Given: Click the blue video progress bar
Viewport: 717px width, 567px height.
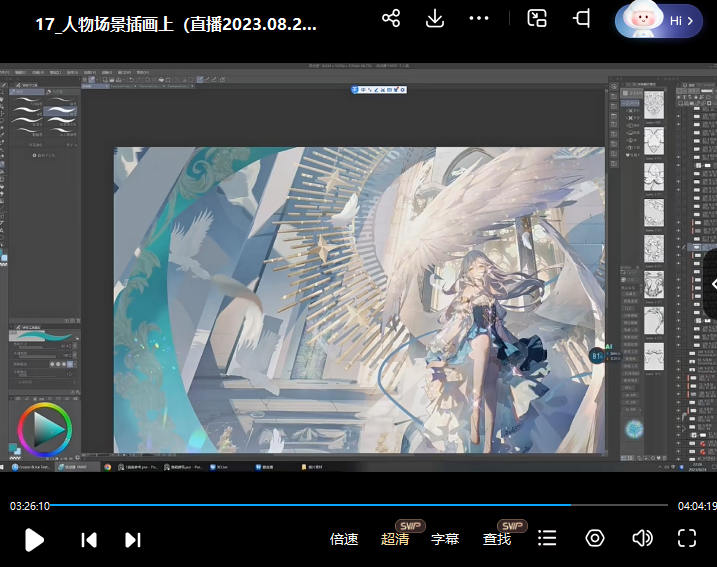Looking at the screenshot, I should click(x=300, y=505).
